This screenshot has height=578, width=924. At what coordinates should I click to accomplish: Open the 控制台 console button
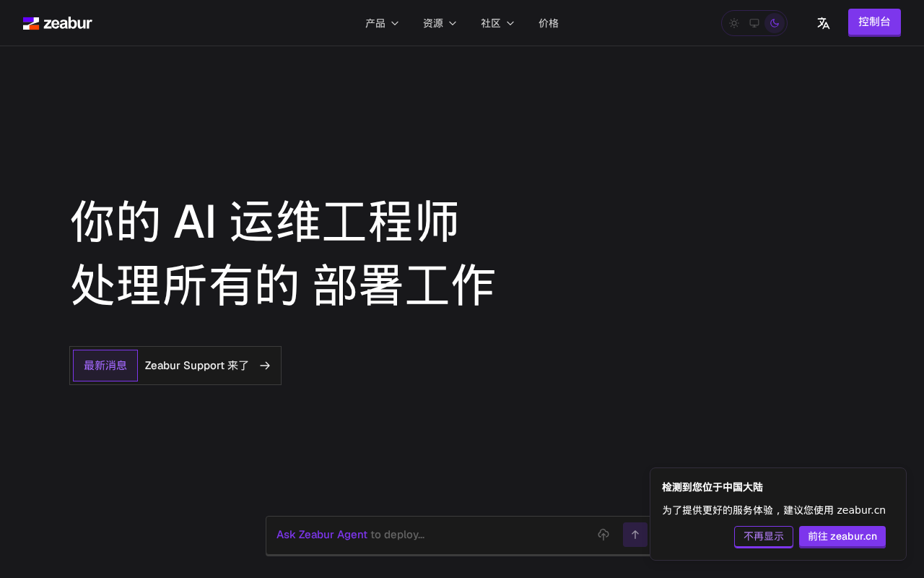(874, 22)
